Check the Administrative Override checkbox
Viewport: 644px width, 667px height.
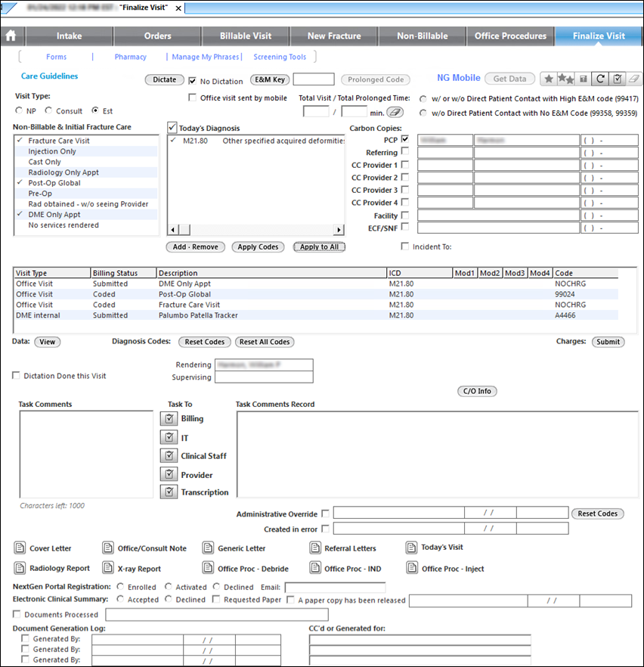(325, 513)
